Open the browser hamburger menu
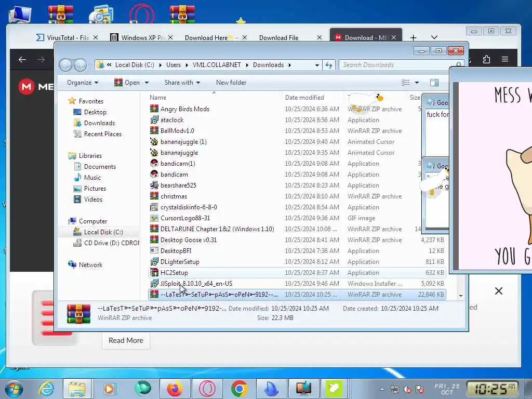532x399 pixels. [505, 59]
